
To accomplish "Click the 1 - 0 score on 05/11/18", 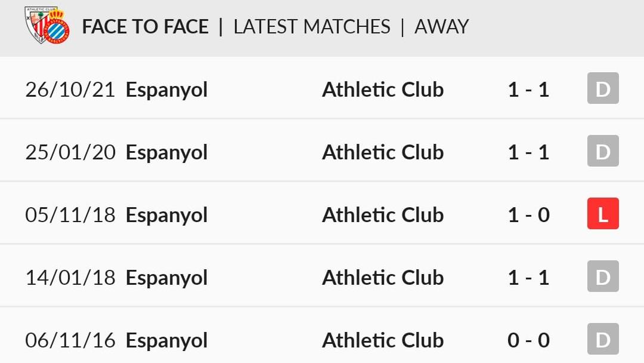I will coord(528,215).
